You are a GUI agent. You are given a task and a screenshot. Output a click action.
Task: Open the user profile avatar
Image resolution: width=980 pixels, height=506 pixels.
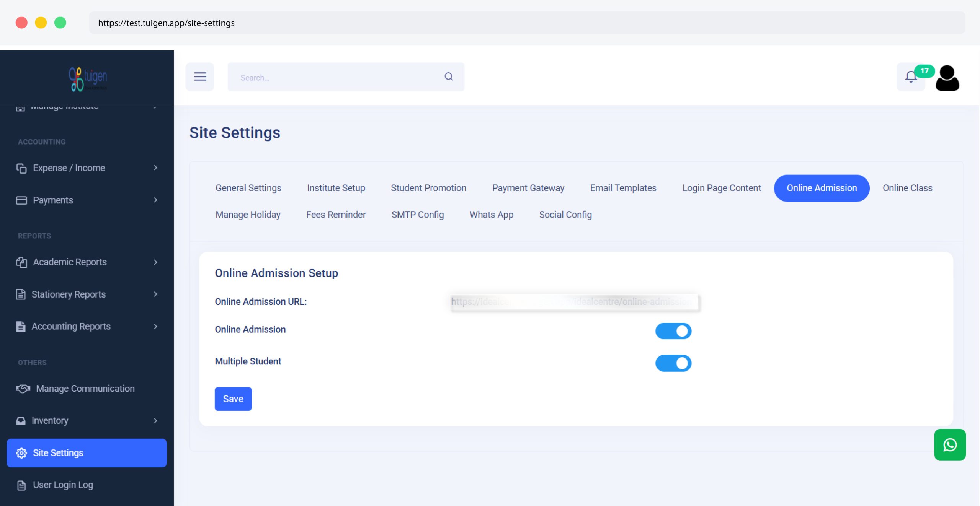click(x=947, y=78)
